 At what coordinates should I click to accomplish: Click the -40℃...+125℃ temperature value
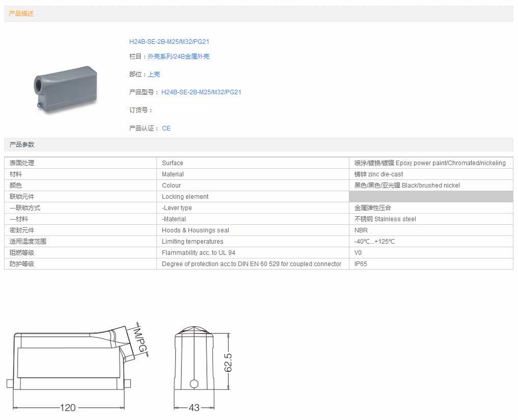click(x=374, y=242)
